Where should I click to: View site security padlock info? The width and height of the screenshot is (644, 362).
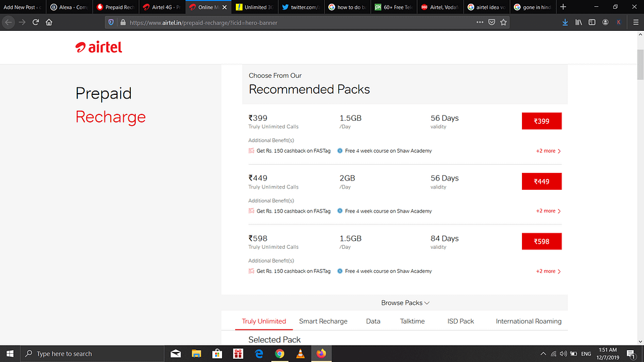click(x=123, y=23)
